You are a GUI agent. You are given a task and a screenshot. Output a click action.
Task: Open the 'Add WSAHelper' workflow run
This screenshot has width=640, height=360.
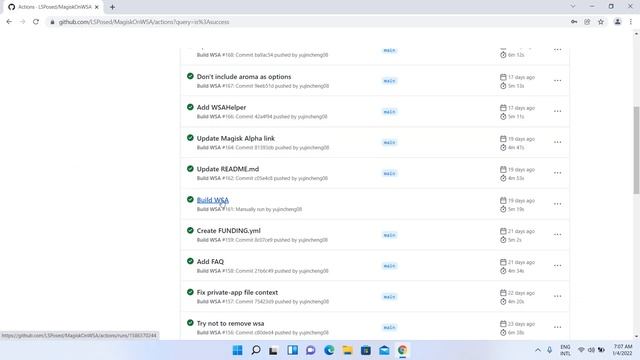(x=221, y=107)
